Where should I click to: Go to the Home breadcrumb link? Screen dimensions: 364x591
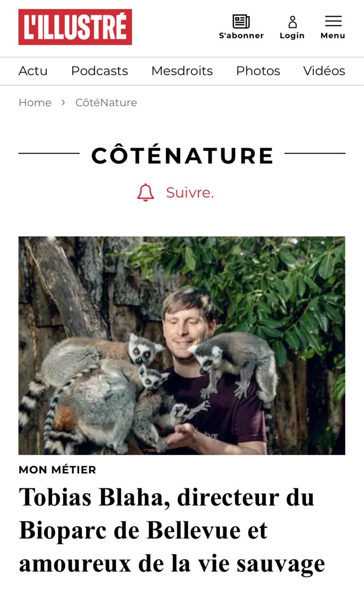(35, 102)
